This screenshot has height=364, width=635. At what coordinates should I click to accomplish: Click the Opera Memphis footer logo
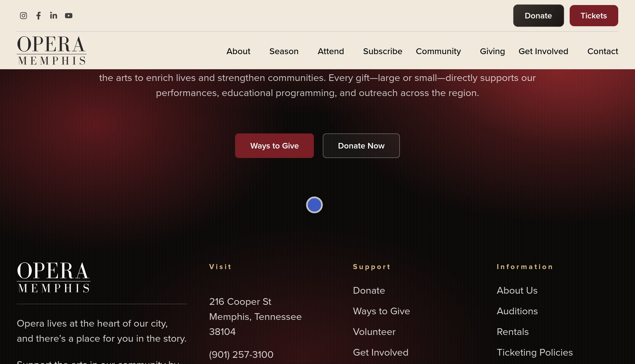click(54, 277)
